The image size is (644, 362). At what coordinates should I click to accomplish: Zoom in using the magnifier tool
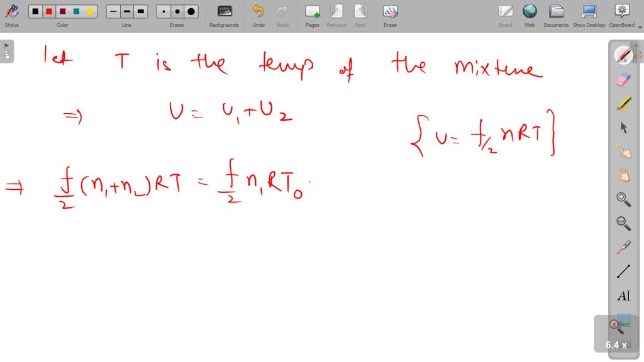(x=623, y=199)
